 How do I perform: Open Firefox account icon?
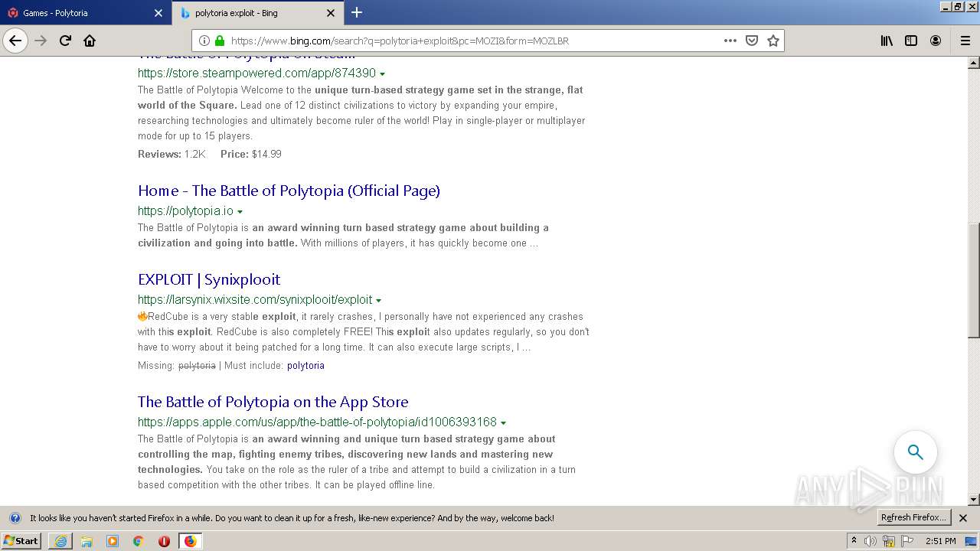936,41
